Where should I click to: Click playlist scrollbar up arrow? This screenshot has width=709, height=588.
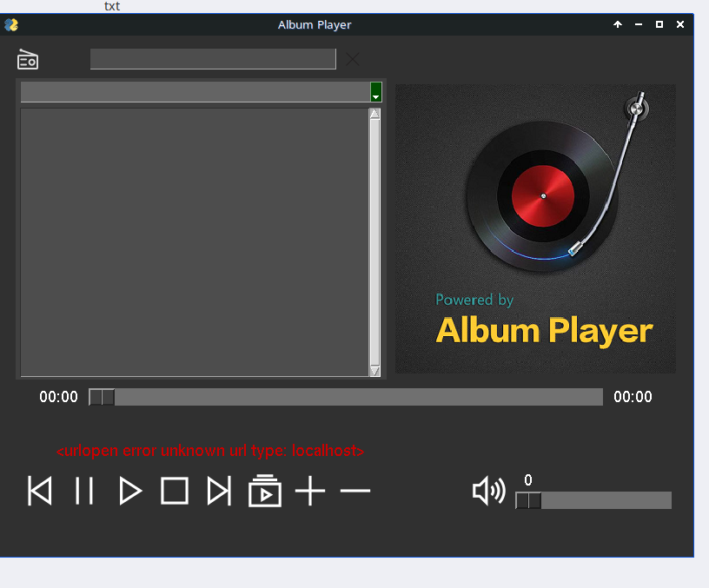(x=374, y=114)
